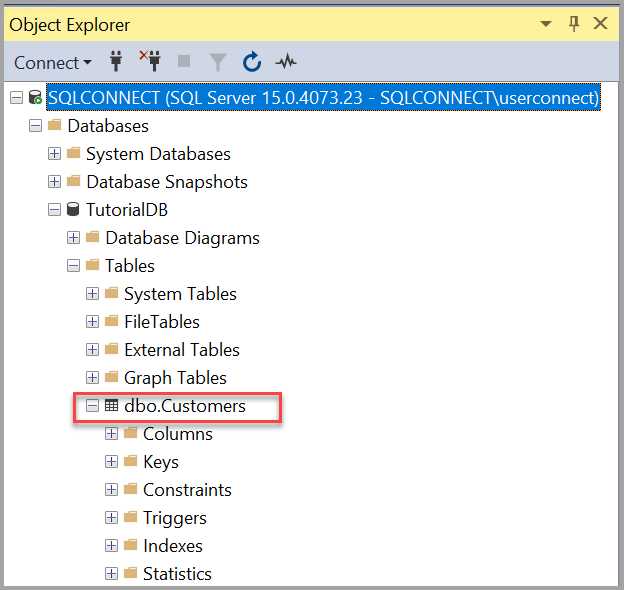The width and height of the screenshot is (624, 590).
Task: Open the Connect dropdown menu
Action: point(53,63)
